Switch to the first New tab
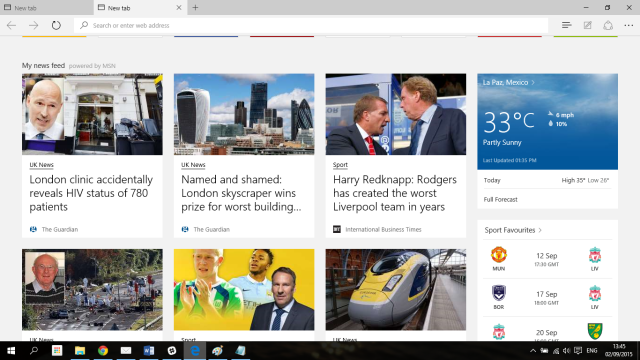 point(46,8)
